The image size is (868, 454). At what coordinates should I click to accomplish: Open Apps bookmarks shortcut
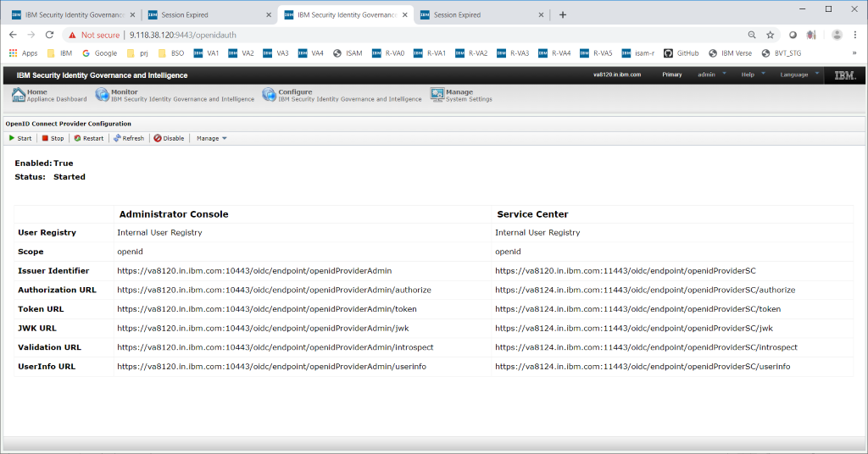[x=23, y=53]
